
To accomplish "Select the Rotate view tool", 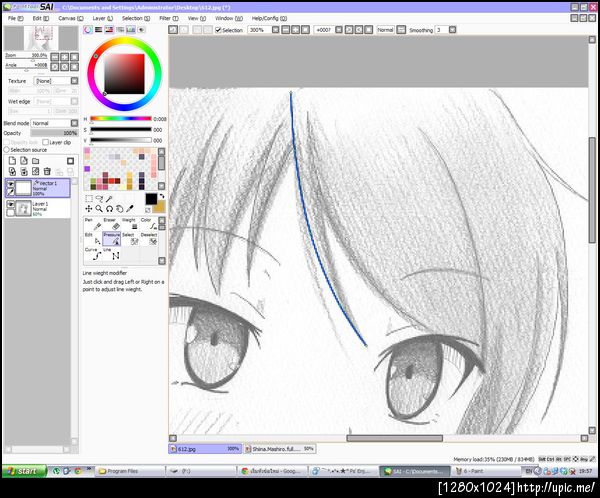I will pyautogui.click(x=109, y=209).
